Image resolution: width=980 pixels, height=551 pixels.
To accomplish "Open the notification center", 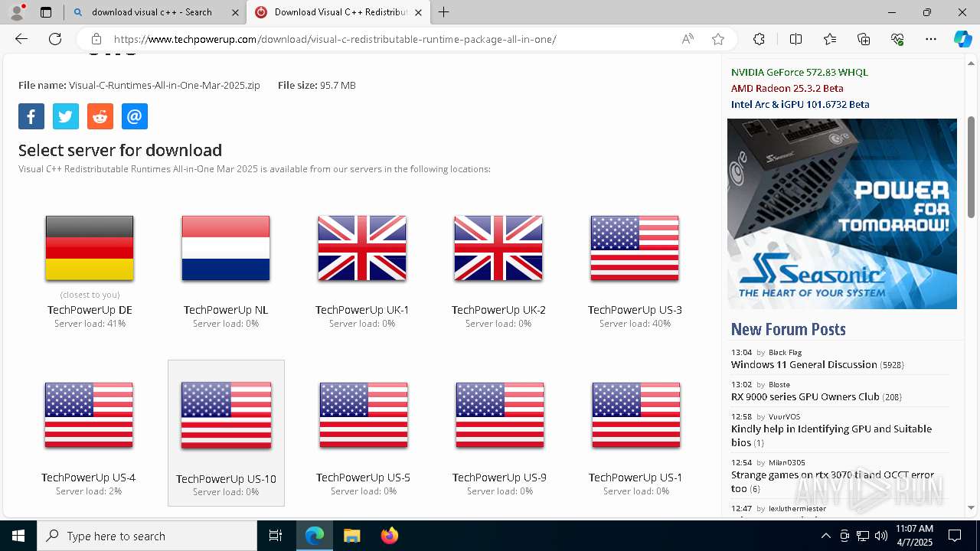I will (x=955, y=536).
